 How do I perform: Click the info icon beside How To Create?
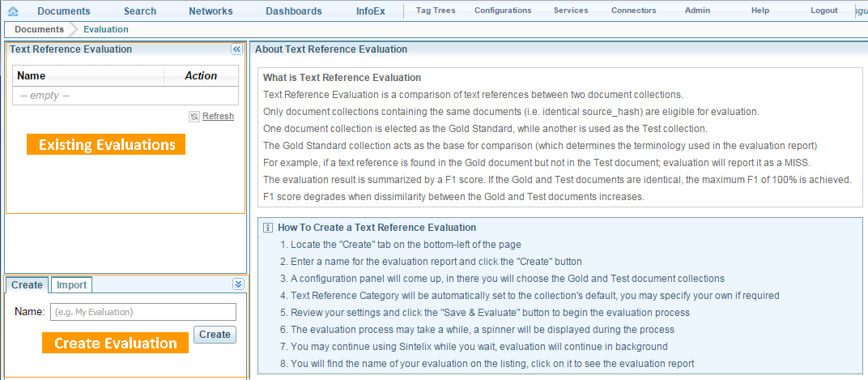tap(268, 228)
